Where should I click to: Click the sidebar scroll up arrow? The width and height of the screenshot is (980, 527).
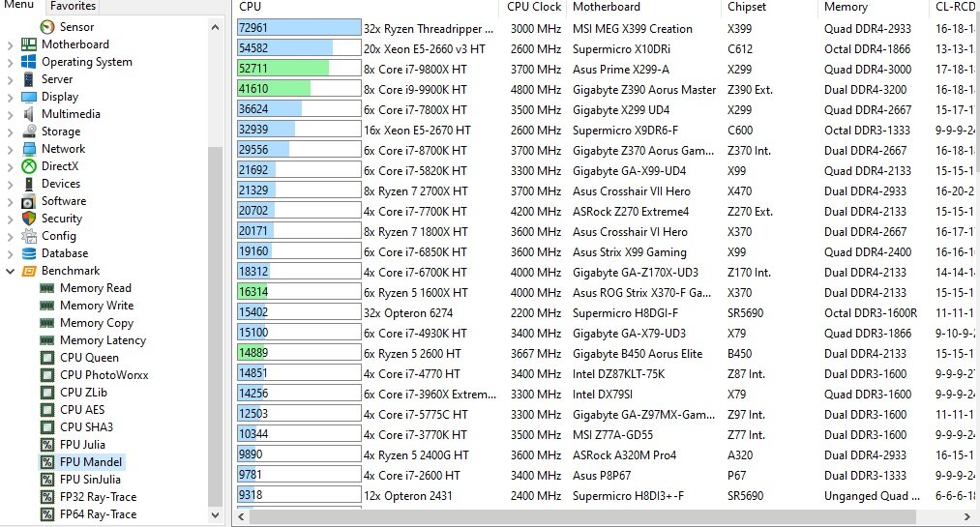click(x=215, y=27)
